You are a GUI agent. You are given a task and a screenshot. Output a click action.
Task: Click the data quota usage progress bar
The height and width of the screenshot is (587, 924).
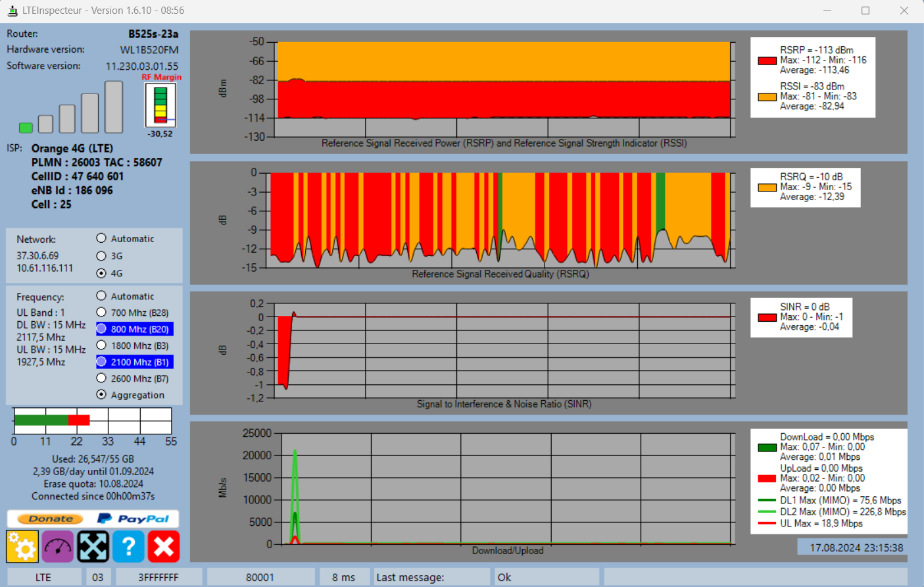(x=93, y=421)
